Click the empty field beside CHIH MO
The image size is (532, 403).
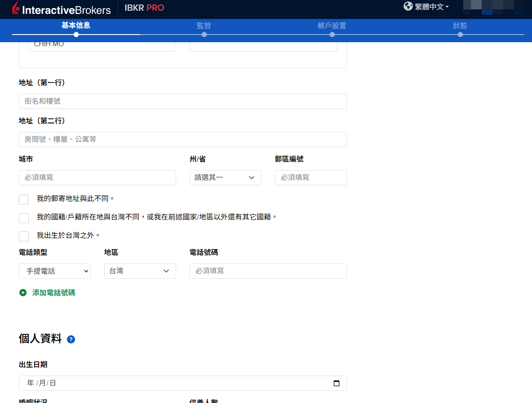[263, 46]
